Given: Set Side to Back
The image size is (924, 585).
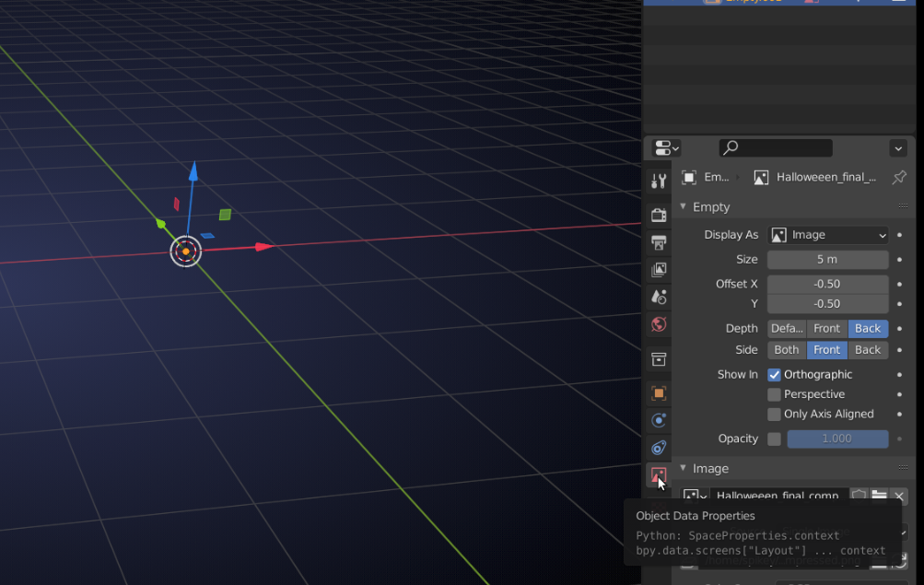Looking at the screenshot, I should tap(868, 350).
